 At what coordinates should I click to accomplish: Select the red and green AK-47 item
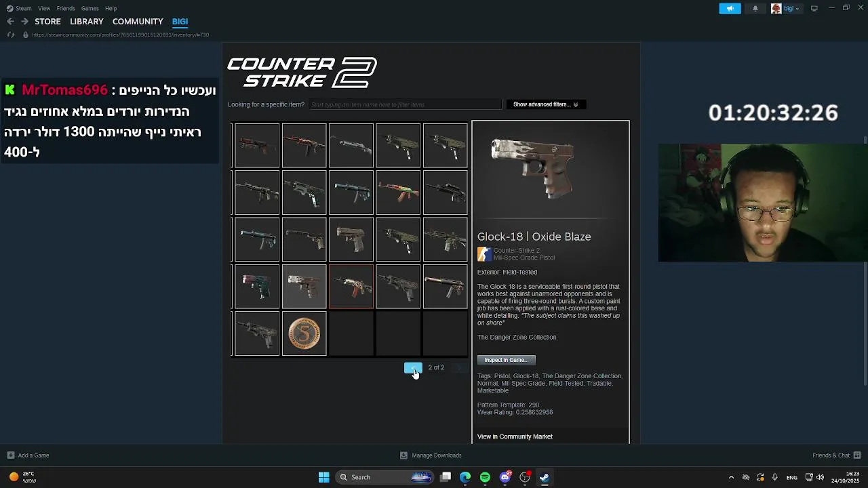point(398,192)
